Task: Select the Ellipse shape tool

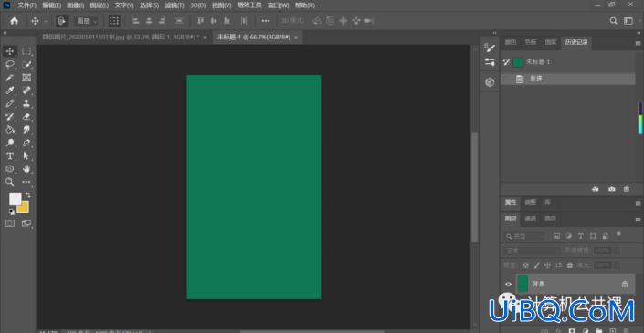Action: [10, 169]
